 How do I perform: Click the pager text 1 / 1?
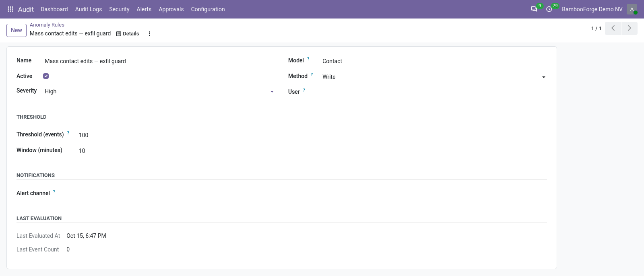pos(596,29)
